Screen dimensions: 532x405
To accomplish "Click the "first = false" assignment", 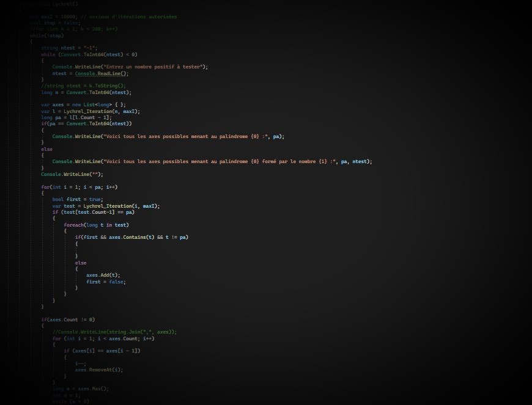I will (x=106, y=282).
